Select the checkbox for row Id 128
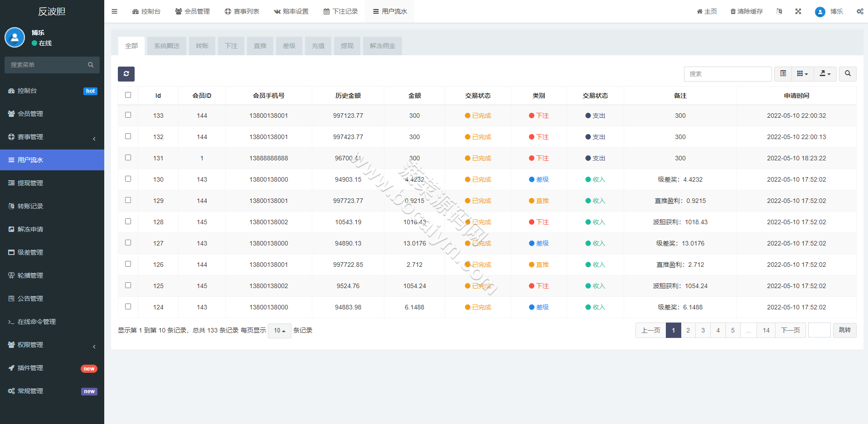Viewport: 868px width, 424px height. tap(128, 222)
